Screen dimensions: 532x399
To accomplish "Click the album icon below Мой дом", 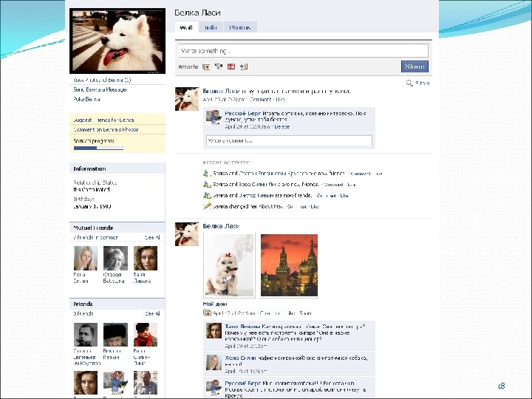I will [x=207, y=313].
